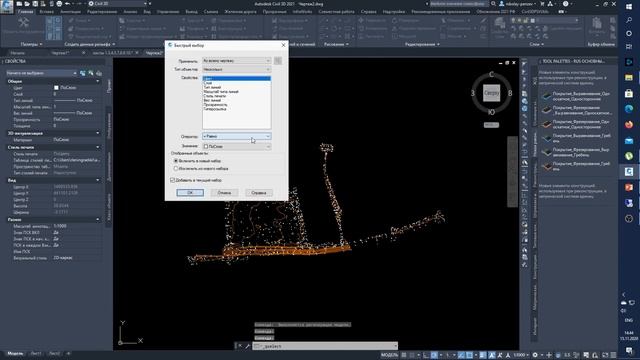Click north letter C on ViewCube compass
The image size is (640, 360).
pyautogui.click(x=491, y=74)
